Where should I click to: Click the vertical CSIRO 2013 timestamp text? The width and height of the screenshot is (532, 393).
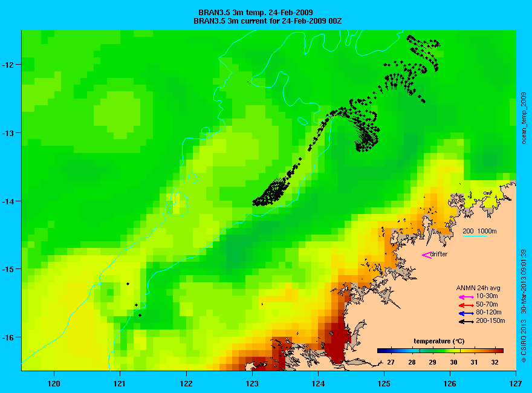(524, 305)
